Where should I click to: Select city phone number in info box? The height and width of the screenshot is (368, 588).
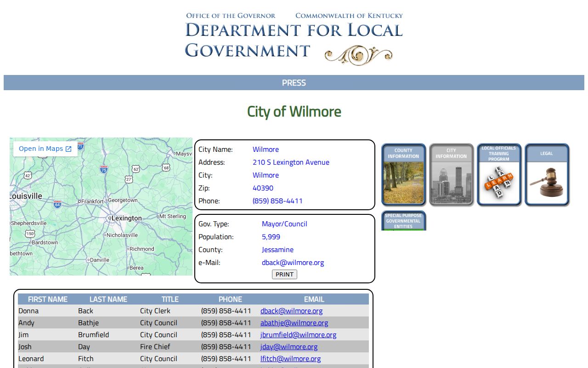click(277, 201)
